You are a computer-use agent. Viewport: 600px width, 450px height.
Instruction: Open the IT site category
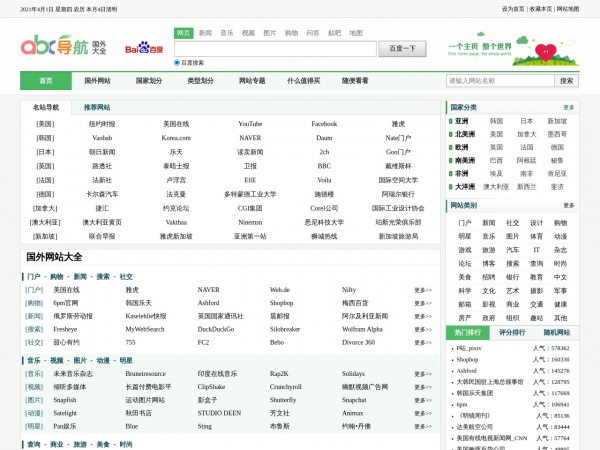click(x=536, y=250)
